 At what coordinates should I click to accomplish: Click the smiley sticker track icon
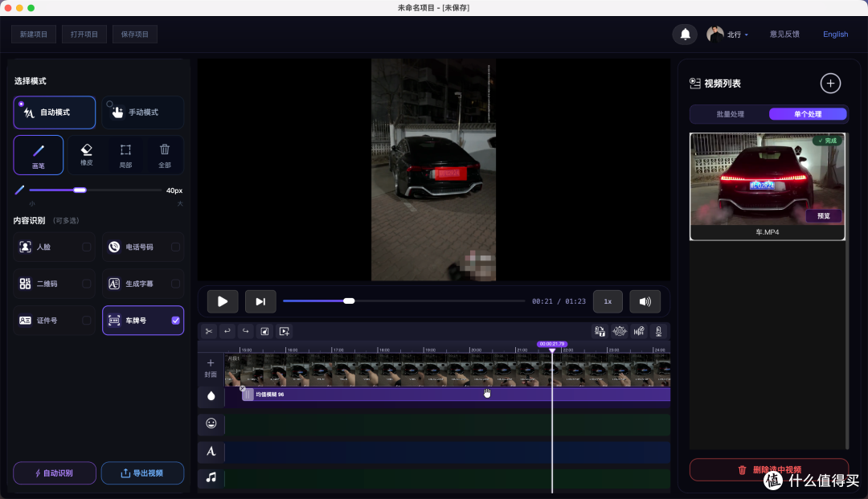tap(211, 423)
